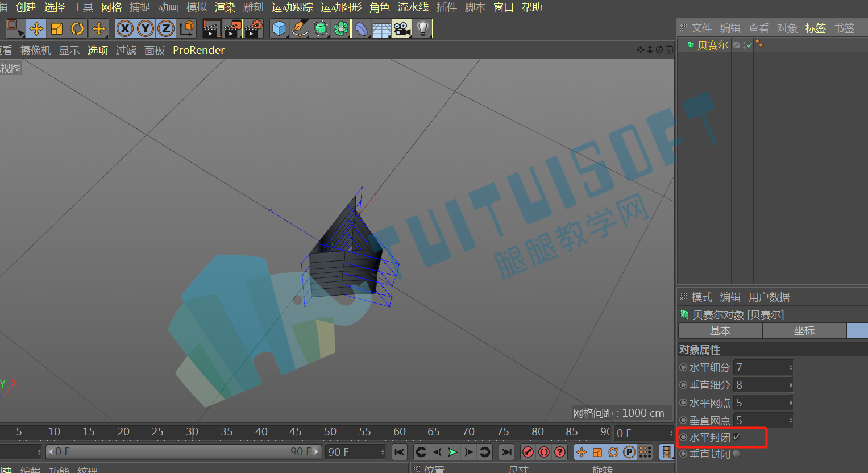This screenshot has height=473, width=868.
Task: Select the Move tool in top toolbar
Action: click(x=36, y=28)
